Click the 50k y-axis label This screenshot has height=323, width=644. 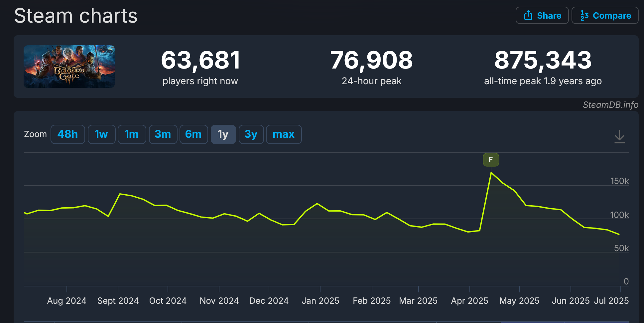tap(621, 248)
